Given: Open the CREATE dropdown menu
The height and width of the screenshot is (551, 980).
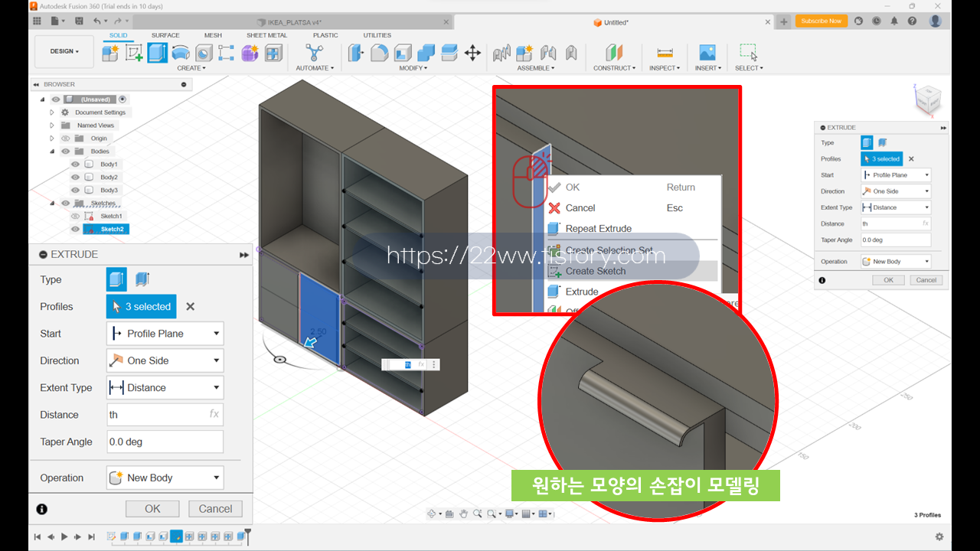Looking at the screenshot, I should click(191, 68).
